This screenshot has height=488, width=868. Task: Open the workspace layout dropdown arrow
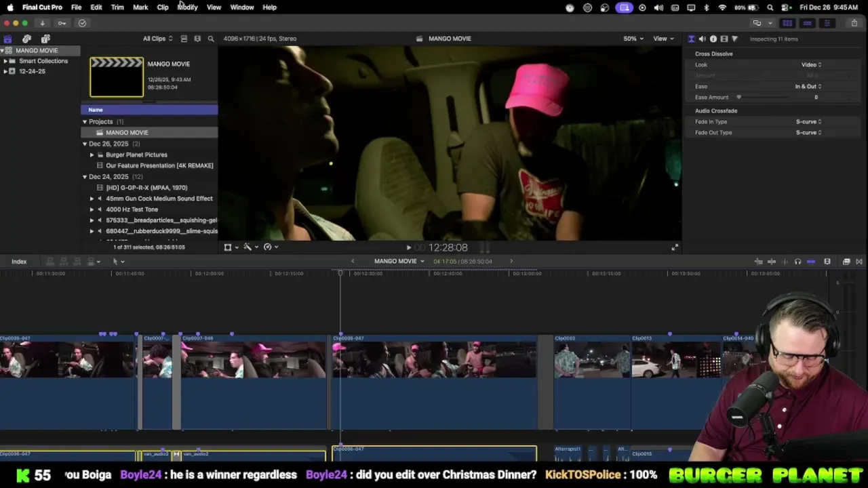(x=770, y=23)
